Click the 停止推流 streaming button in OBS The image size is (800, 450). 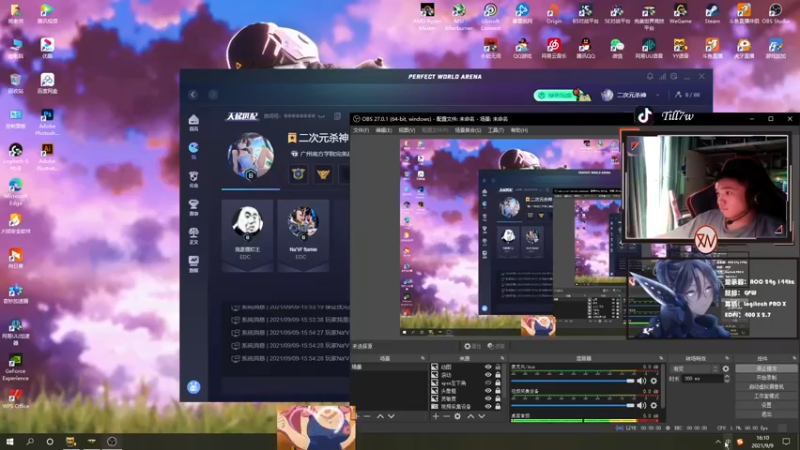[x=766, y=368]
